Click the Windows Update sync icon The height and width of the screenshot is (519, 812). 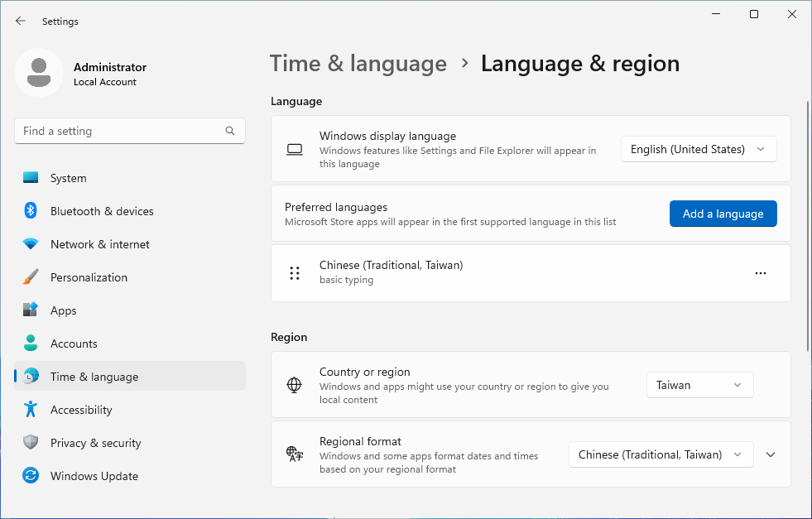pyautogui.click(x=31, y=475)
